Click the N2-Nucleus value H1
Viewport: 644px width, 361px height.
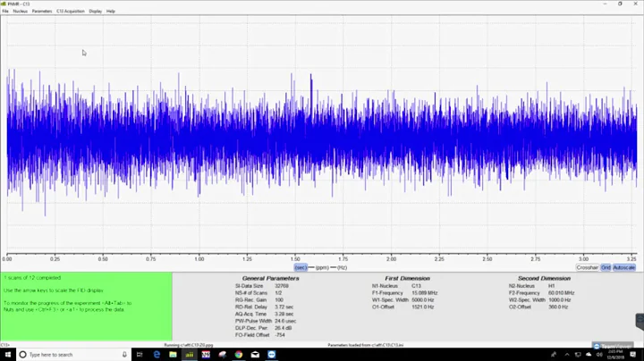[x=552, y=286]
